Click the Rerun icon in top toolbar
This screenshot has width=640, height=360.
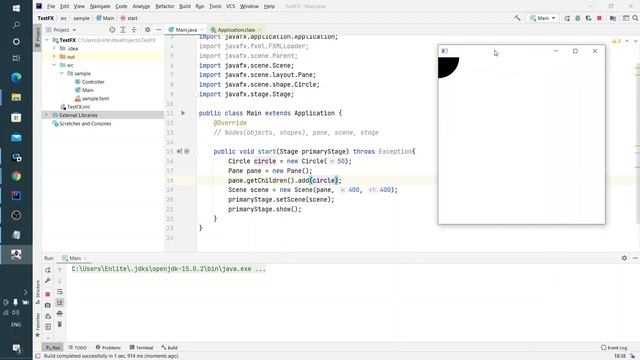[x=567, y=18]
